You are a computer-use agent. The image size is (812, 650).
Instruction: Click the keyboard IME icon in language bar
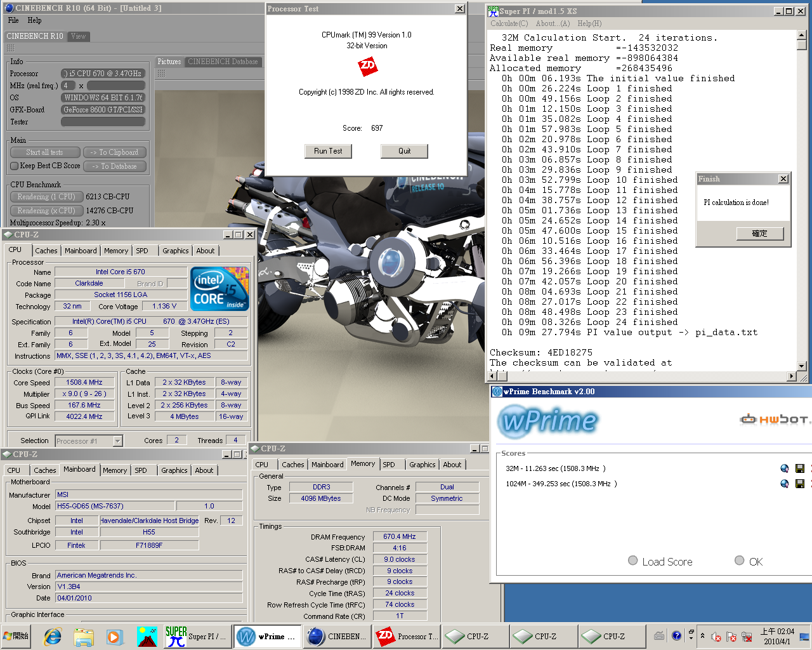[x=659, y=636]
